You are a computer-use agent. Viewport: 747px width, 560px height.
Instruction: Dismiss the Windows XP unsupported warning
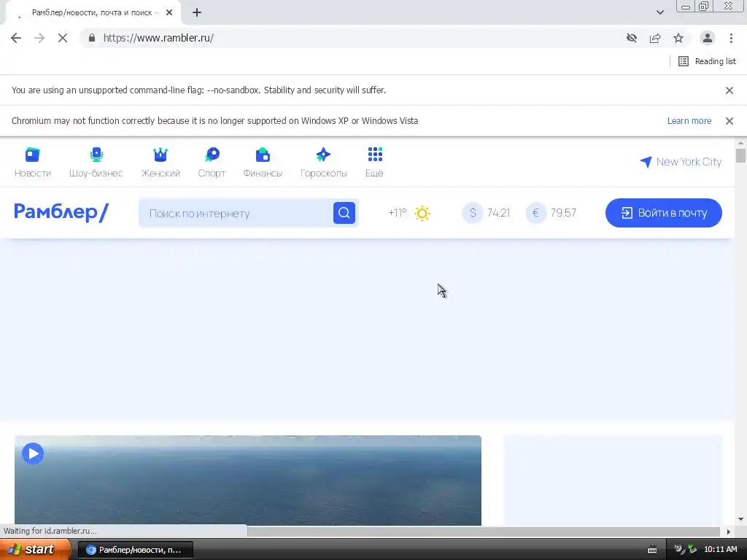tap(729, 121)
